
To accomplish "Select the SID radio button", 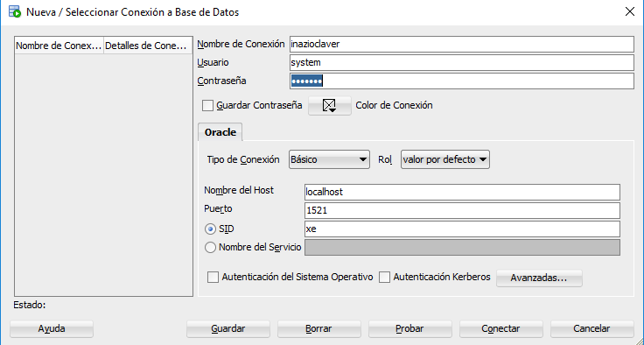I will pos(210,229).
